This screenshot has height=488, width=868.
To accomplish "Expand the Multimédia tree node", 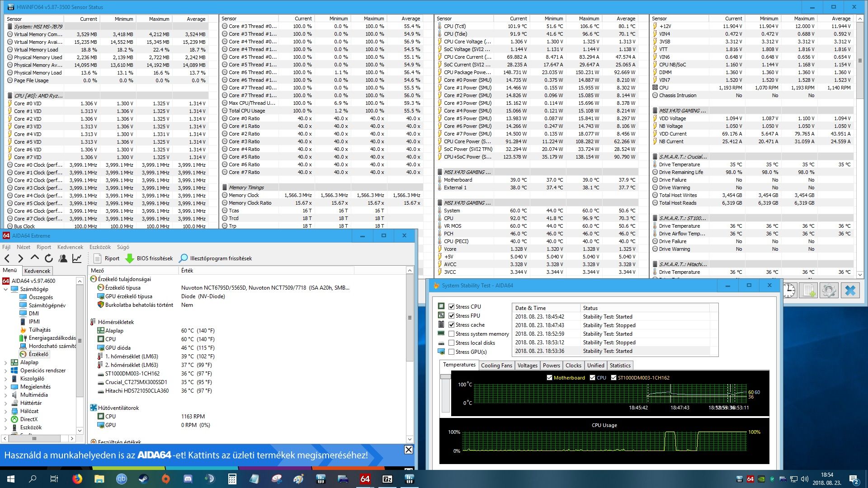I will [5, 395].
